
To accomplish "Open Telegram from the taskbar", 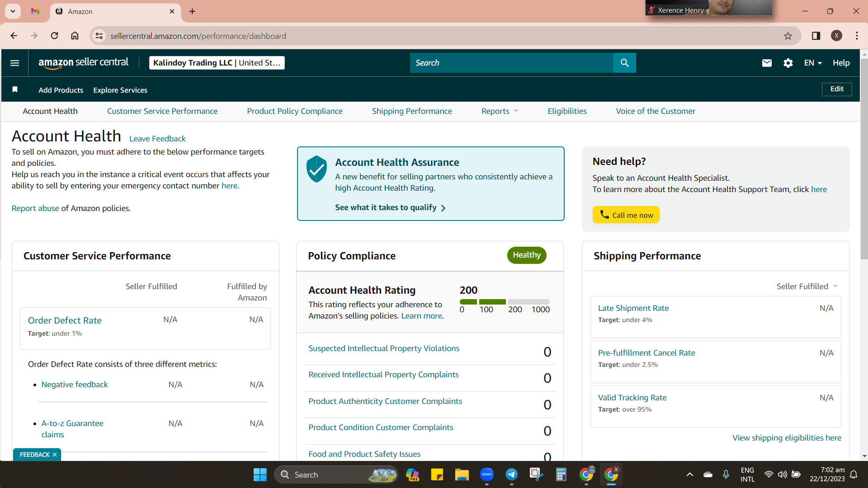I will [512, 474].
